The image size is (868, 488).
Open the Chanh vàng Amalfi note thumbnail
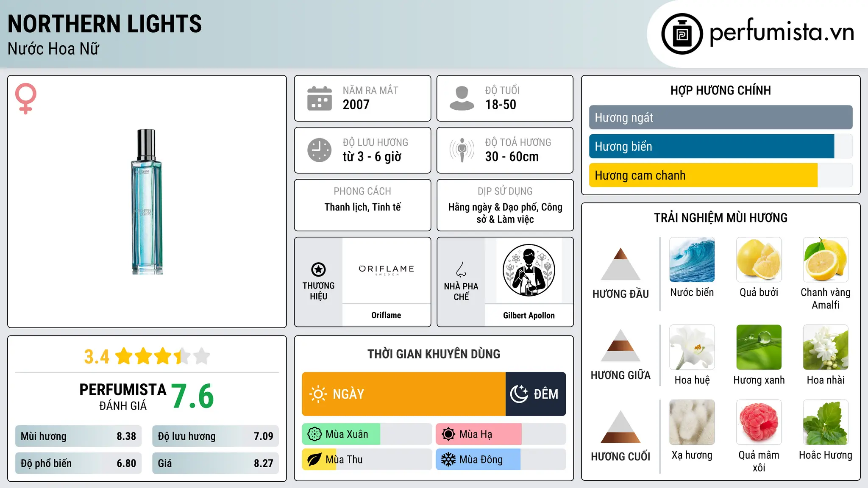(826, 260)
